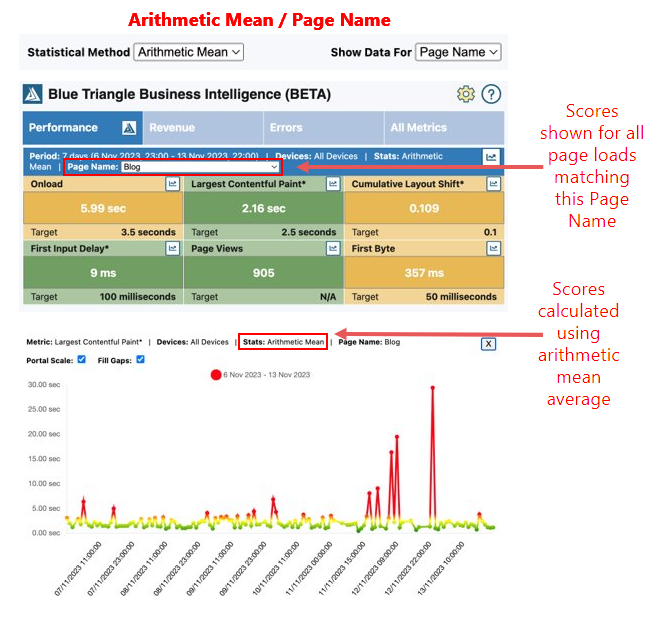
Task: Click the '30.00 sec' y-axis label
Action: (44, 385)
